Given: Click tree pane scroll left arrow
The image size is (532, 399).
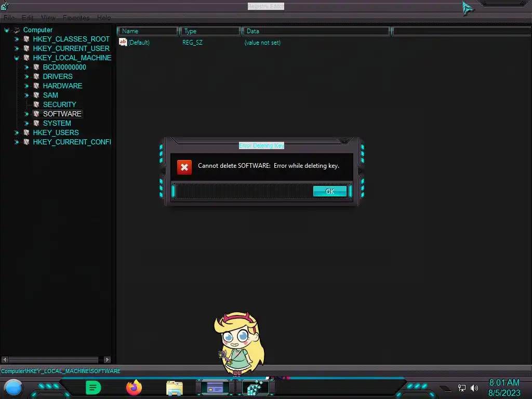Looking at the screenshot, I should click(5, 360).
